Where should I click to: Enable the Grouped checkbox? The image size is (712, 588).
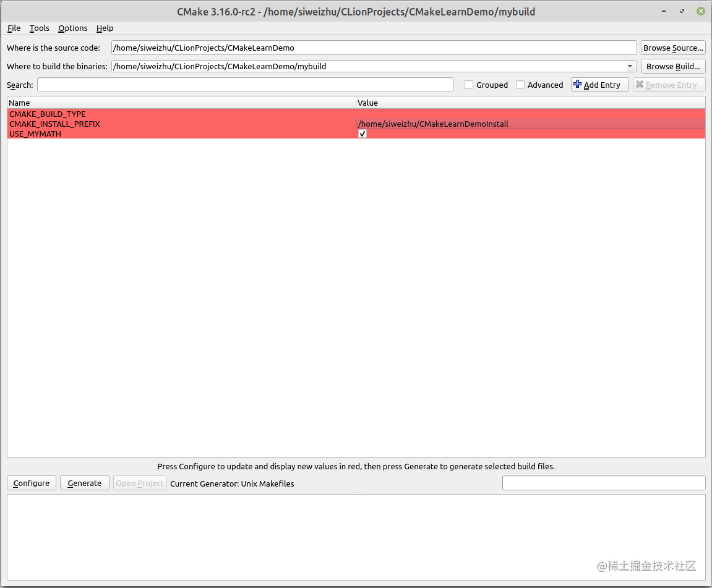coord(469,85)
